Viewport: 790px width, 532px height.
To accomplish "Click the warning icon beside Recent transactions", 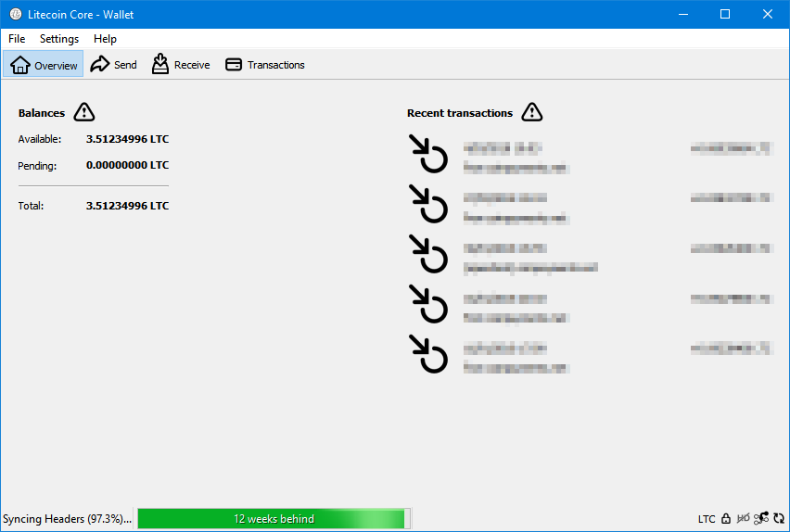I will 531,112.
